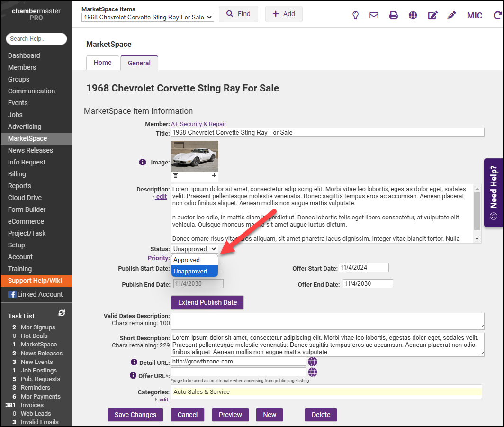This screenshot has height=427, width=504.
Task: Refresh the Task List
Action: (x=62, y=313)
